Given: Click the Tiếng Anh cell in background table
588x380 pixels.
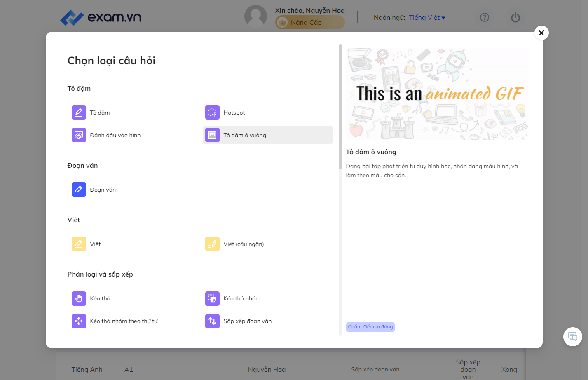Looking at the screenshot, I should point(87,370).
